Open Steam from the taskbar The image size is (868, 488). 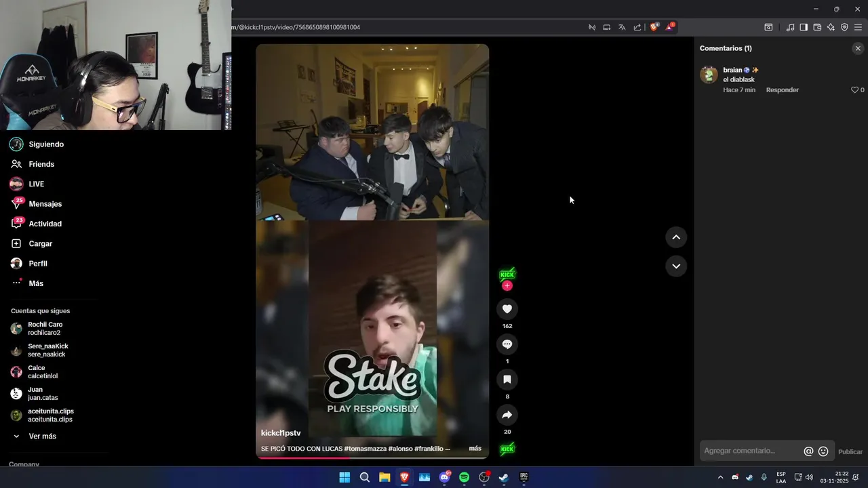coord(504,477)
